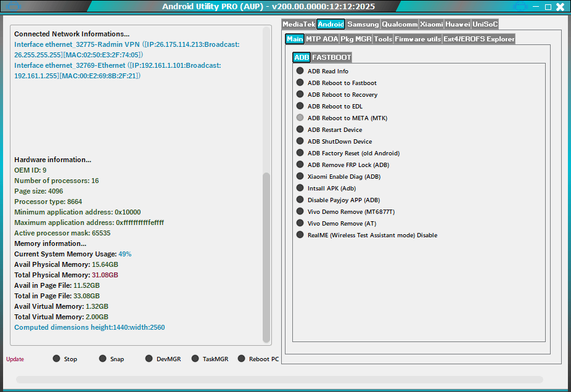Click 'Maximum application address' line
Screen dimensions: 571x392
[x=89, y=223]
